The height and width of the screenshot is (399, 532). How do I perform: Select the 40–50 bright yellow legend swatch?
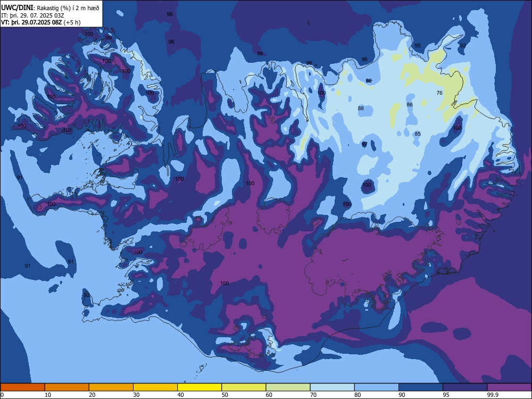[199, 387]
